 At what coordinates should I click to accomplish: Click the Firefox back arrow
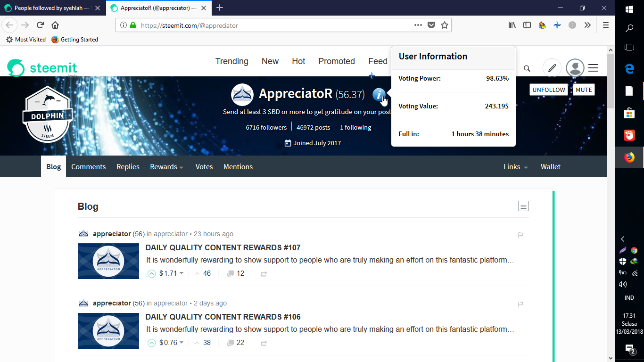click(9, 25)
